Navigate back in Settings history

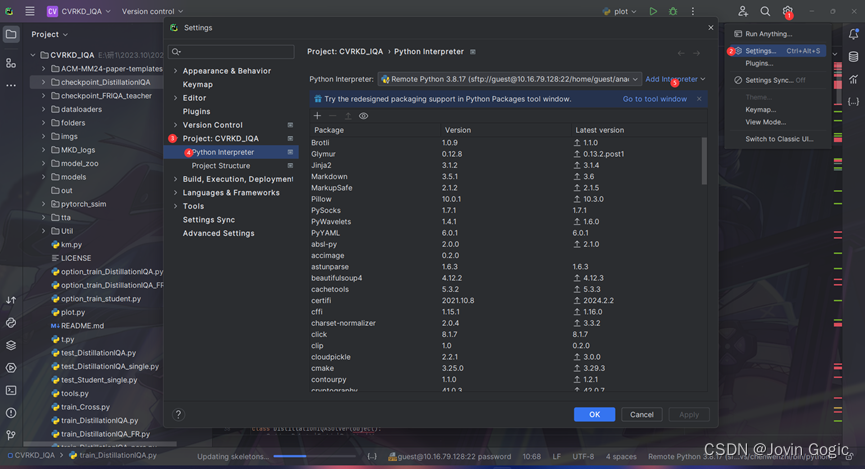(681, 53)
